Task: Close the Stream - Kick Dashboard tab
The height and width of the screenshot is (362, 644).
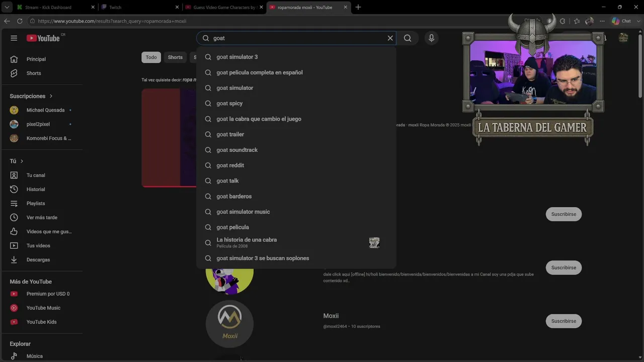Action: point(93,8)
